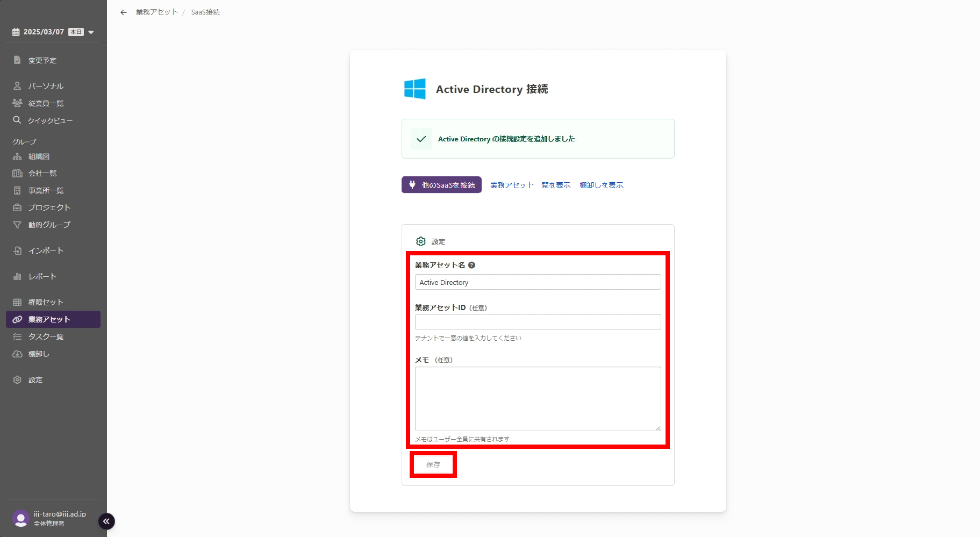Image resolution: width=980 pixels, height=537 pixels.
Task: Click the タスク一覧 checklist icon
Action: tap(17, 336)
